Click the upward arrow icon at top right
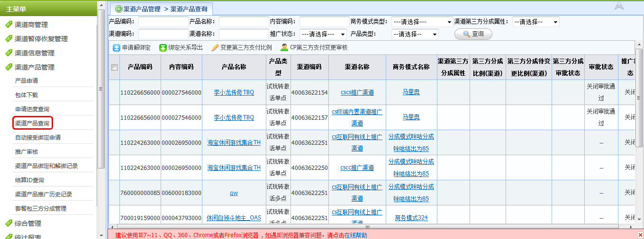This screenshot has width=644, height=239. click(x=619, y=6)
